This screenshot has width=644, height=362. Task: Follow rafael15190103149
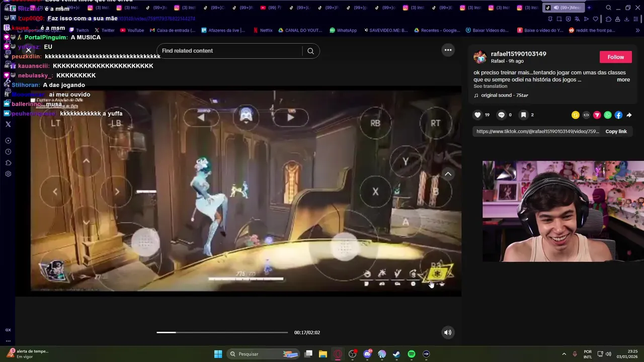[615, 57]
